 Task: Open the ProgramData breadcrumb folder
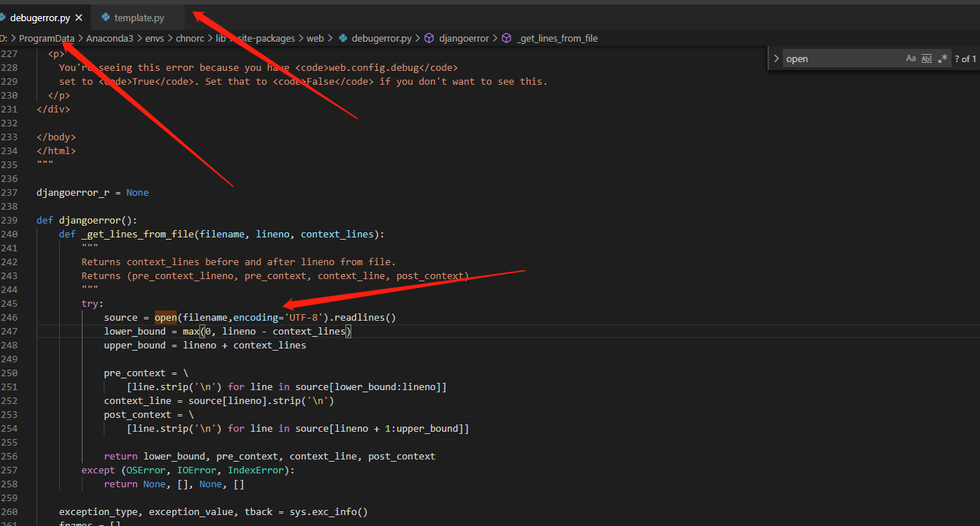47,38
